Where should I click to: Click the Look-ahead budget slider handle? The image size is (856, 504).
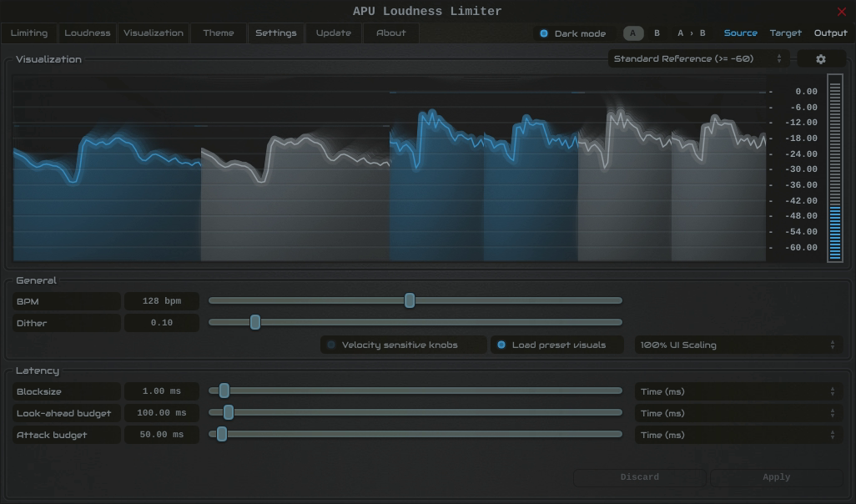(x=229, y=412)
